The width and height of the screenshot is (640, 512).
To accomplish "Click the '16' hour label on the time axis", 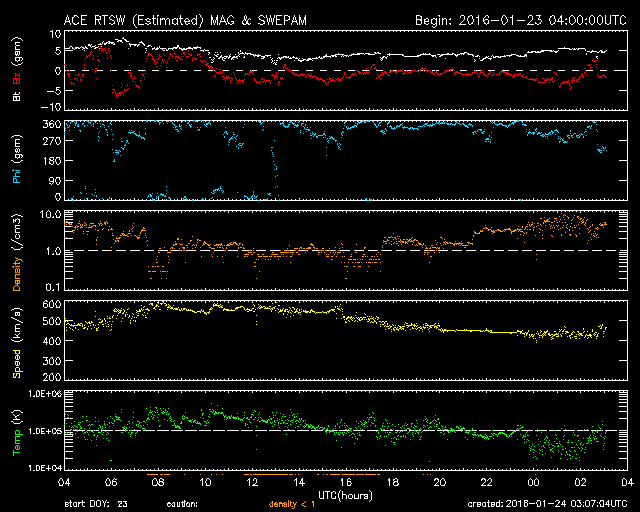I will [346, 482].
